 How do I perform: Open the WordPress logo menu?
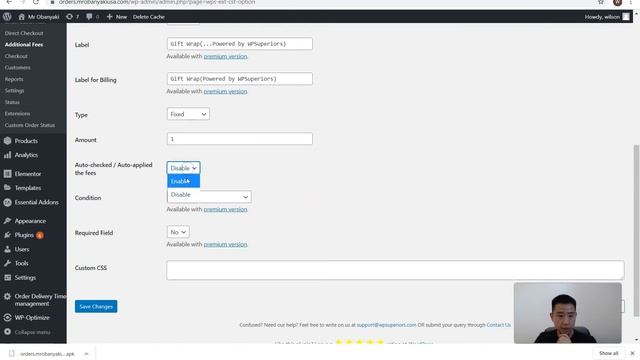pos(7,17)
